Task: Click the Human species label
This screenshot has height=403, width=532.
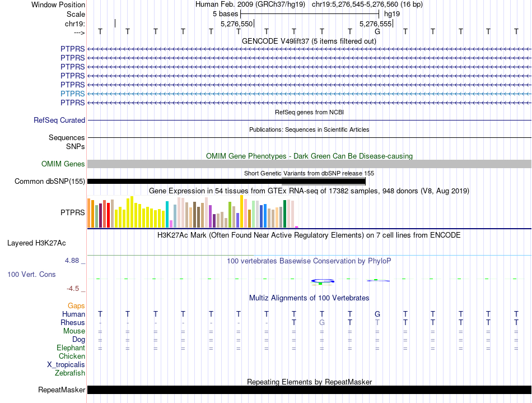Action: [x=73, y=314]
